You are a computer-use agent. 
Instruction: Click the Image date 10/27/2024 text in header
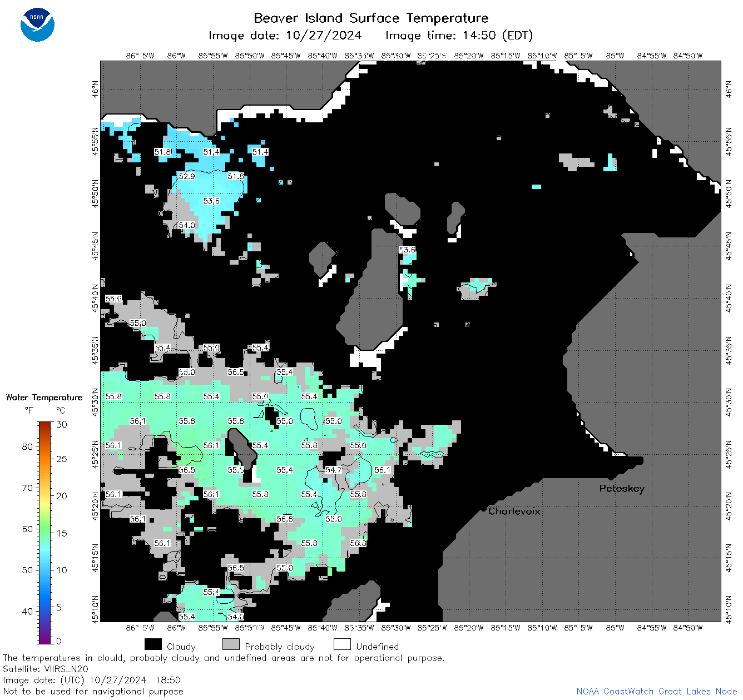pos(285,36)
